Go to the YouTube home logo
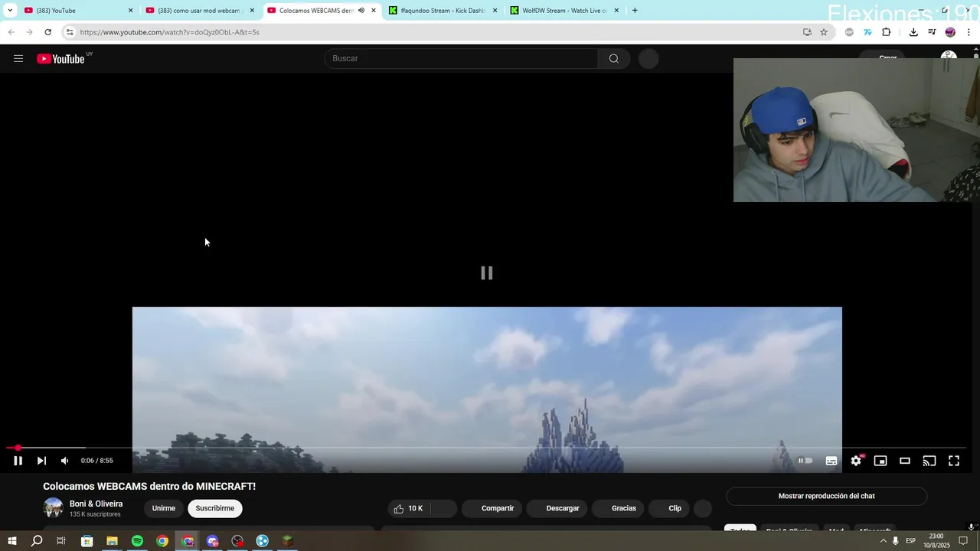980x551 pixels. 61,59
